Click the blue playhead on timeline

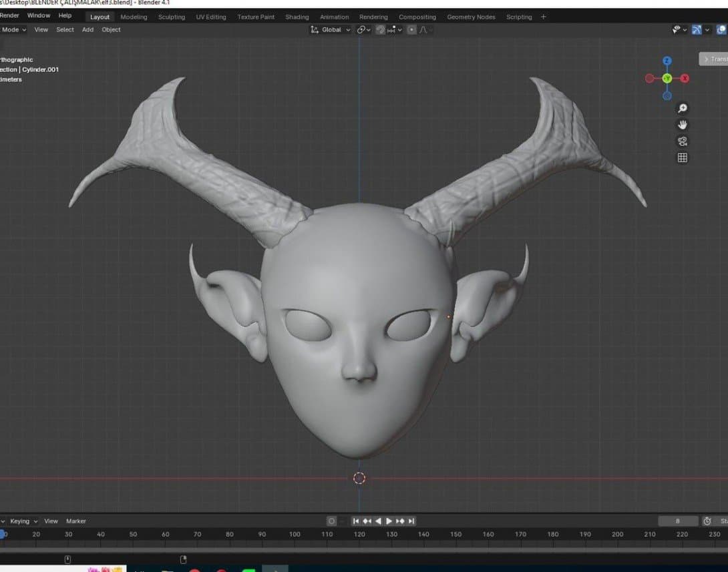2,535
